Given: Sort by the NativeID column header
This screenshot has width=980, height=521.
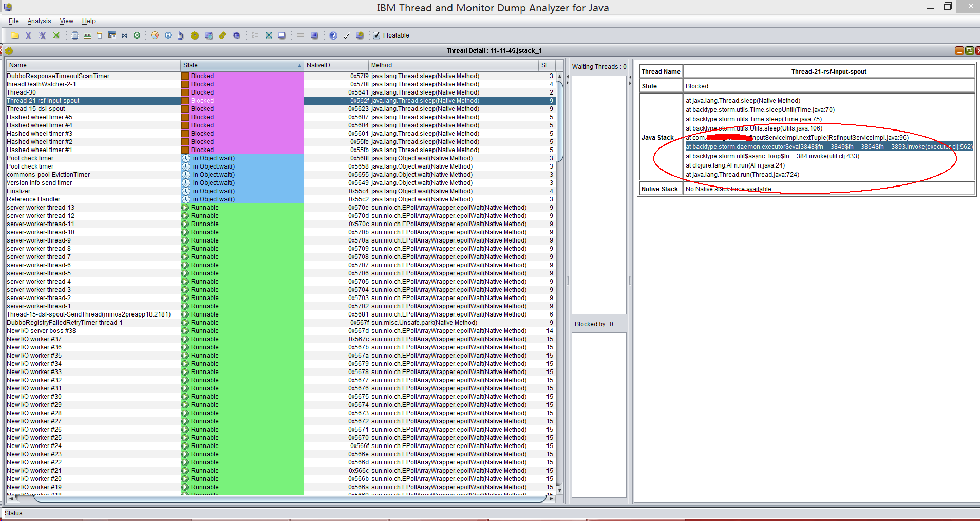Looking at the screenshot, I should coord(336,65).
